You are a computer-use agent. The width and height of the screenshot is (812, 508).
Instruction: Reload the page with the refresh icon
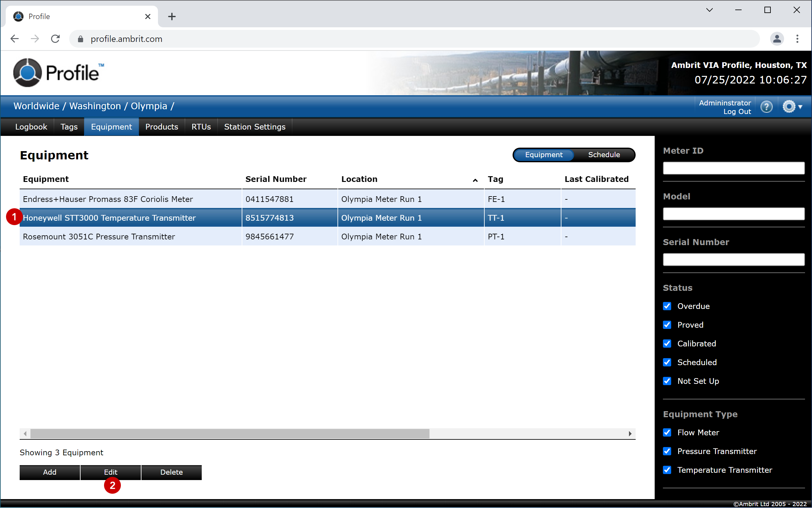tap(56, 39)
